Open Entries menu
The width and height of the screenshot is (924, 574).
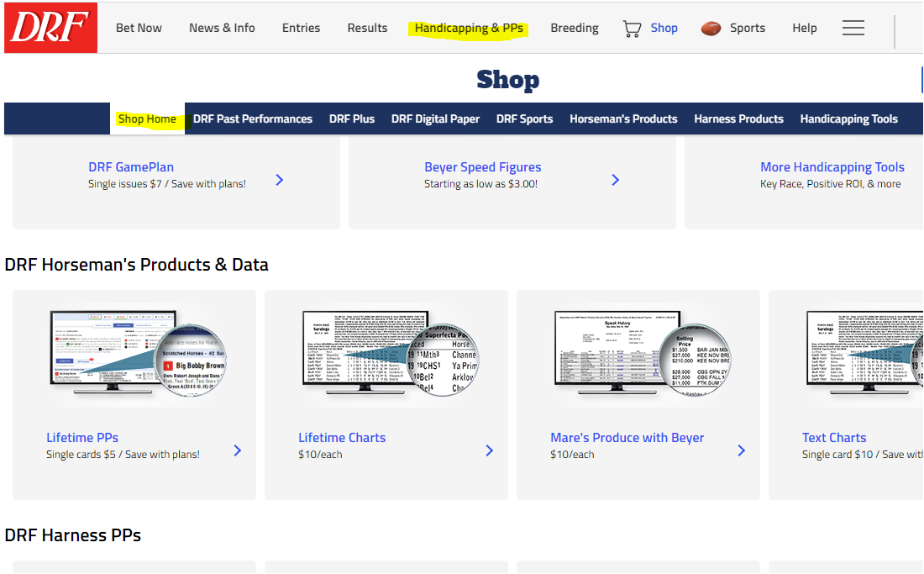tap(301, 28)
